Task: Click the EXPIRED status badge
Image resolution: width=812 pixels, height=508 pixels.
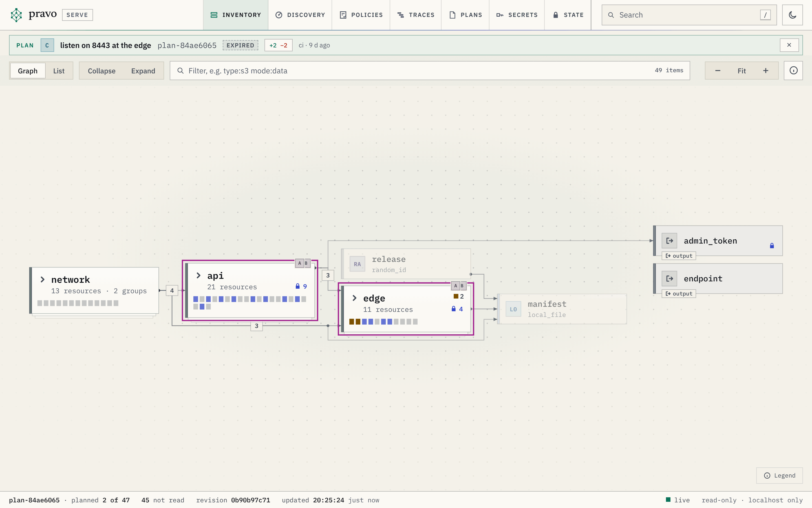Action: tap(240, 45)
